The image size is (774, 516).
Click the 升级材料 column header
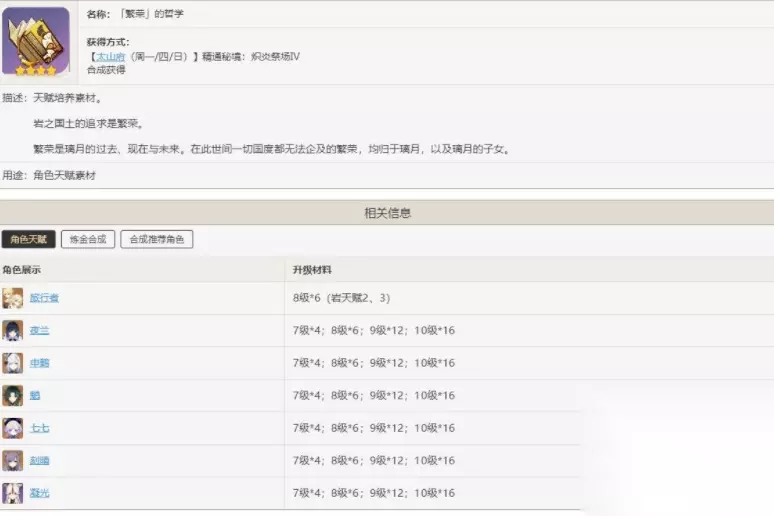(x=312, y=270)
